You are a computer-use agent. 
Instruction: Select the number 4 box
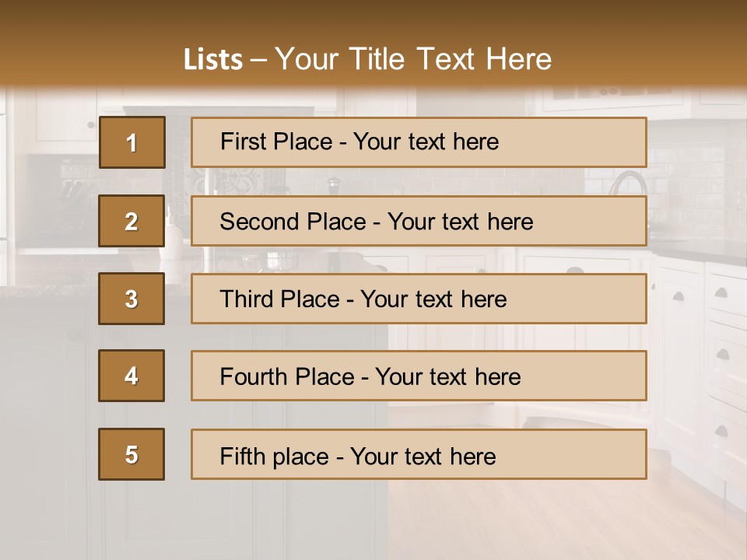click(132, 376)
